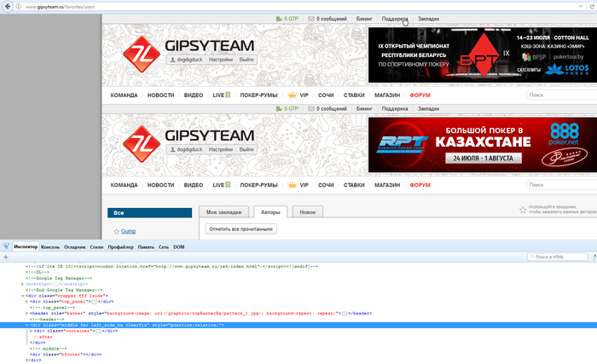Expand the div top_panel node

click(26, 302)
